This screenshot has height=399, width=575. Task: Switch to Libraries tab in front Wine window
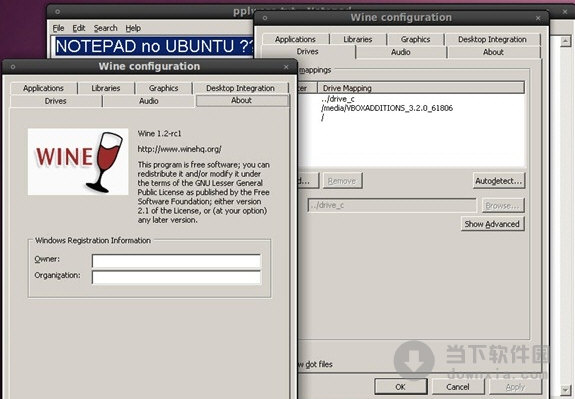106,88
